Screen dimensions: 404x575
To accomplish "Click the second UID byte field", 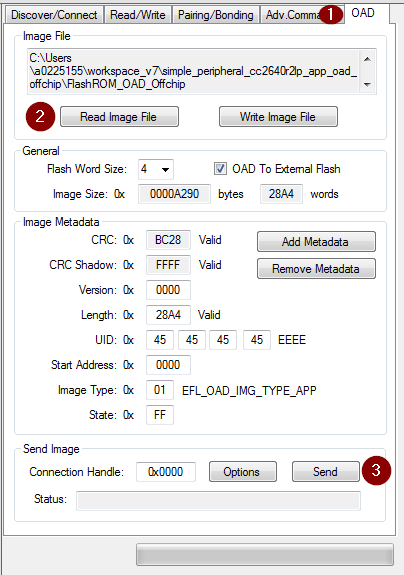I will click(192, 340).
